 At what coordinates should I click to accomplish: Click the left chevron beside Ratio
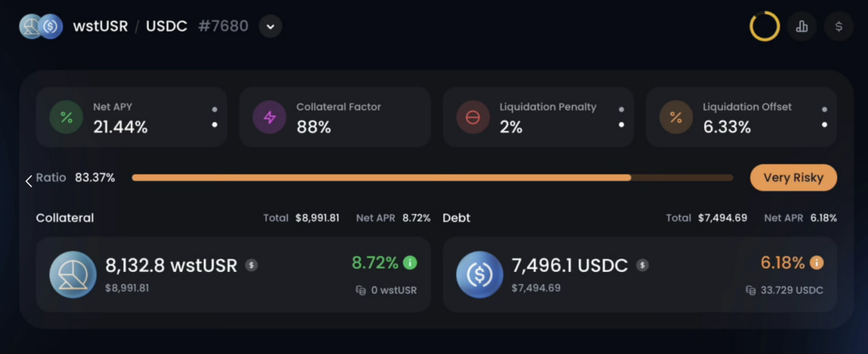click(29, 181)
